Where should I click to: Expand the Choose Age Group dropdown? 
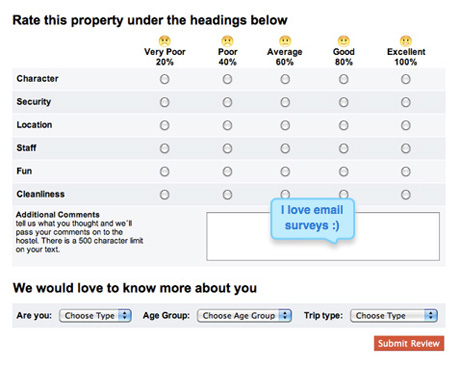click(244, 315)
